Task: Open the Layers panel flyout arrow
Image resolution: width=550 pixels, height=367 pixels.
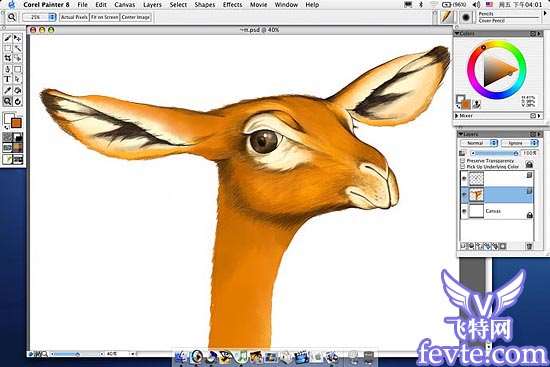Action: 539,134
